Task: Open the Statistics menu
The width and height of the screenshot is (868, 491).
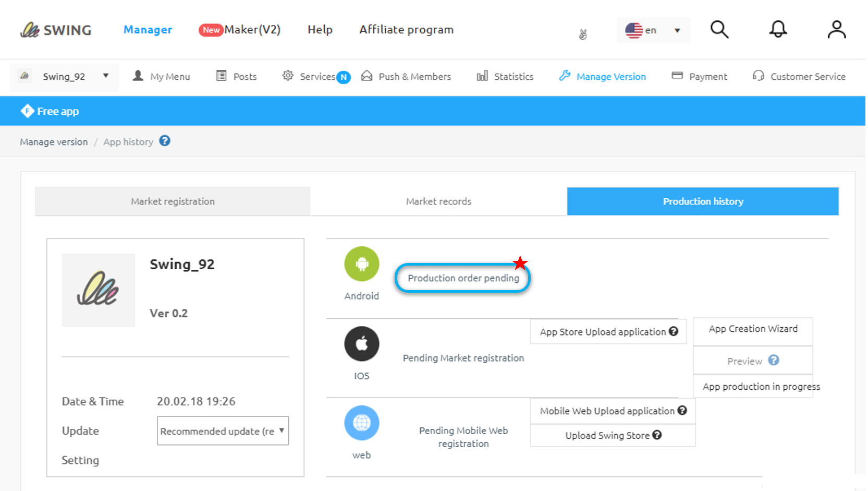Action: tap(505, 77)
